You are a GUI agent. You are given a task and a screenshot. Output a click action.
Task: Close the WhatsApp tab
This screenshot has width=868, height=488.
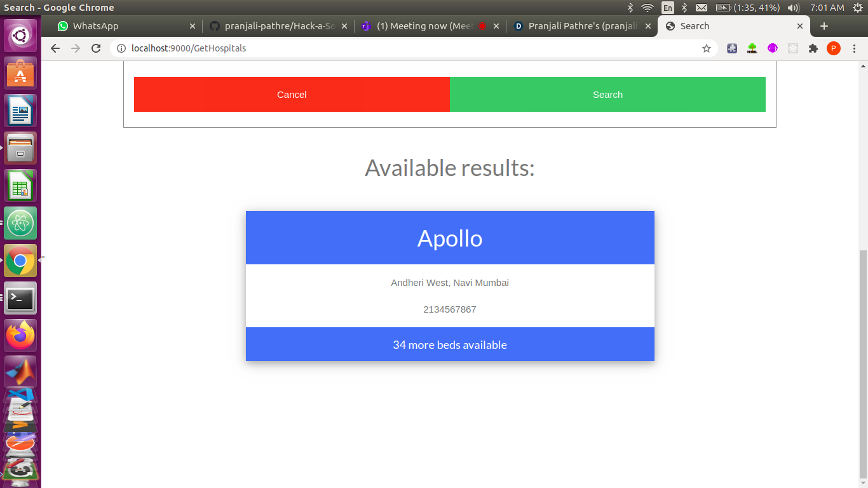coord(193,26)
